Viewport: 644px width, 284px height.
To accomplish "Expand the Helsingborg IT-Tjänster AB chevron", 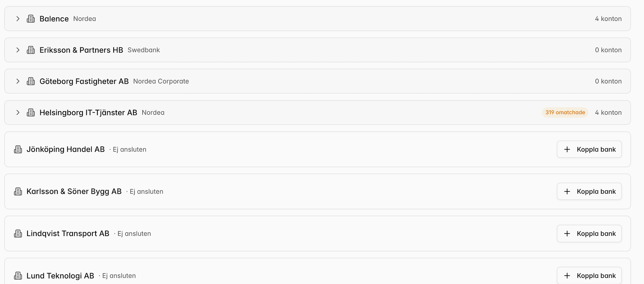I will (x=18, y=112).
